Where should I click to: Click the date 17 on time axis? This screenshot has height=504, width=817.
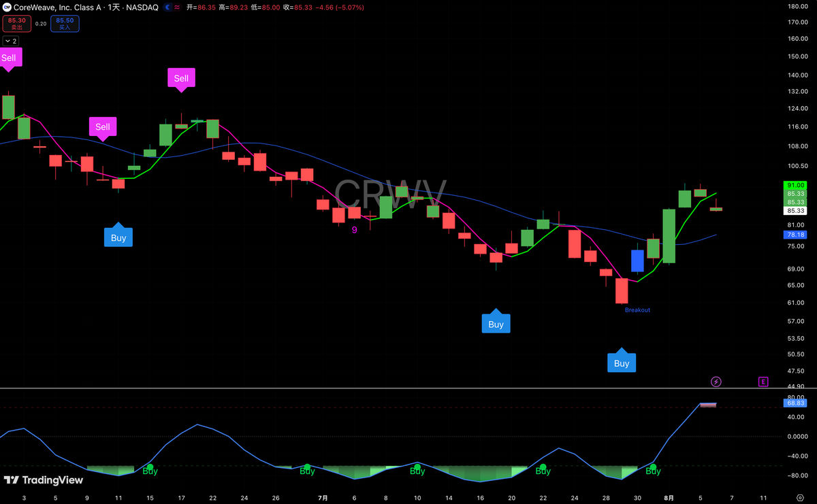[181, 498]
